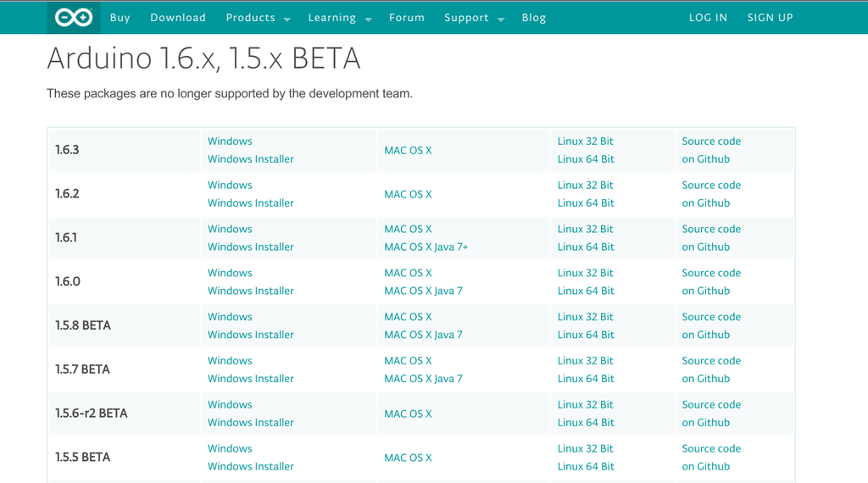
Task: Open Source code link for 1.5.7 BETA
Action: pos(711,361)
